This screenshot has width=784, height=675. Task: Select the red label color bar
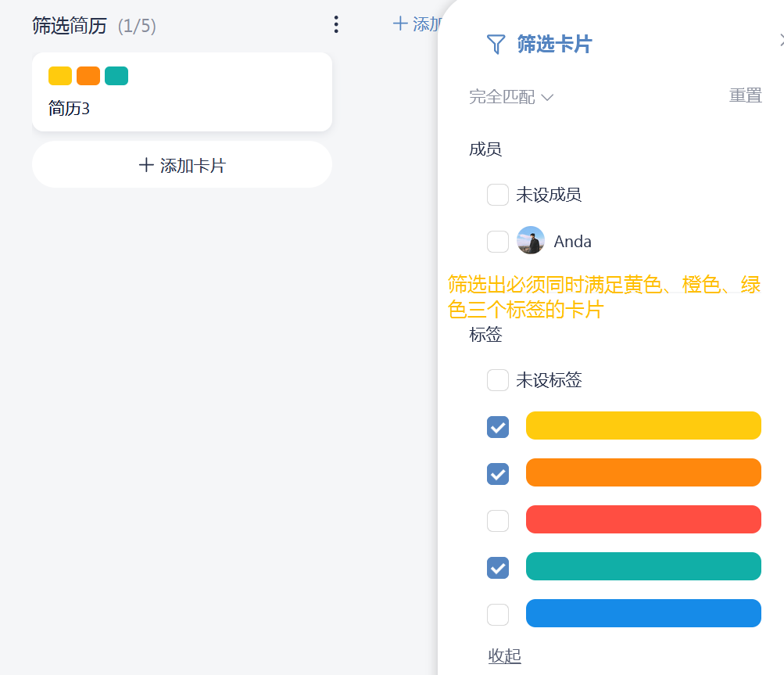[643, 519]
